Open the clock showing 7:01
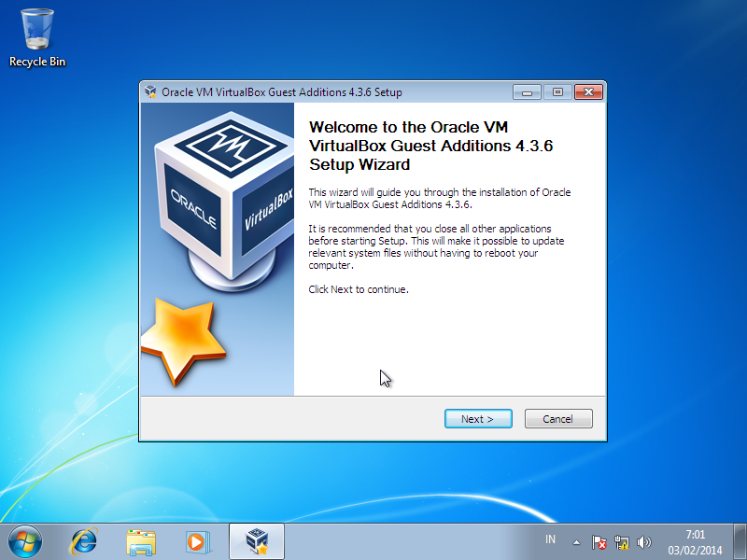This screenshot has width=747, height=560. (x=695, y=542)
